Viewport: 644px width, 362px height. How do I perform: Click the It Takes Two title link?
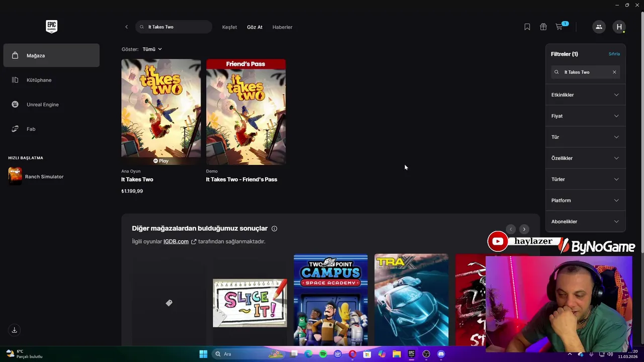pyautogui.click(x=137, y=179)
